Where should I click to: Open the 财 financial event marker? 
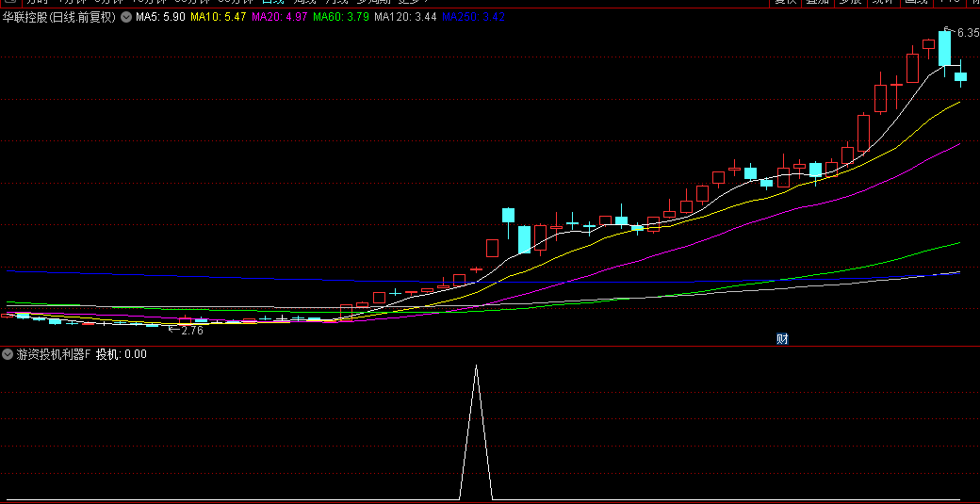782,339
